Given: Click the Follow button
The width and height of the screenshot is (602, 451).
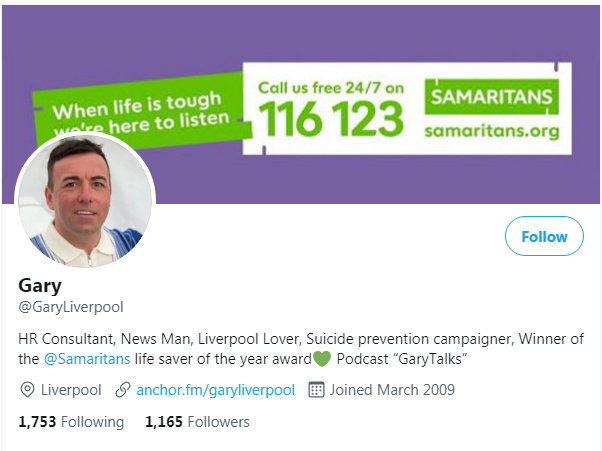Looking at the screenshot, I should [x=544, y=236].
